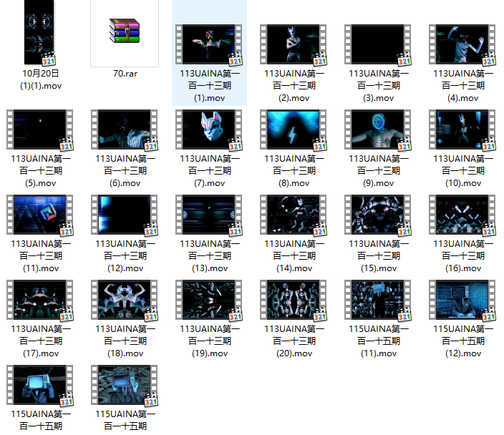Click the label ending (13).mov

click(x=210, y=256)
